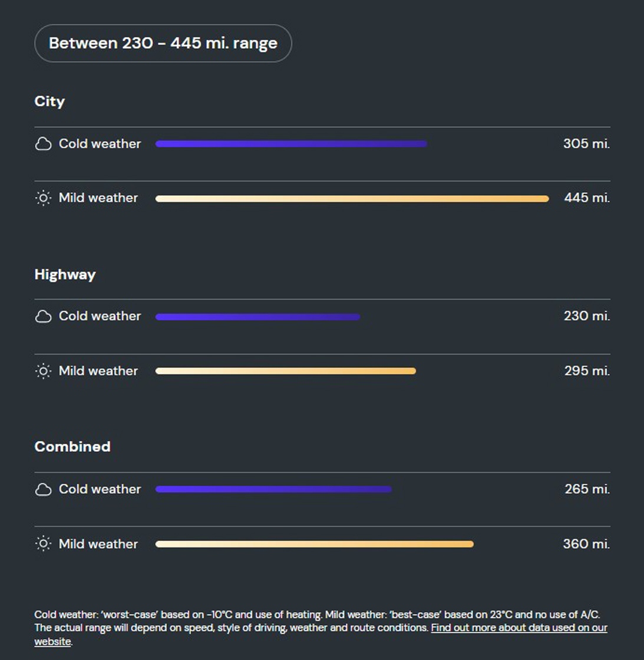This screenshot has width=644, height=660.
Task: Click the Highway cold weather purple bar
Action: [257, 317]
